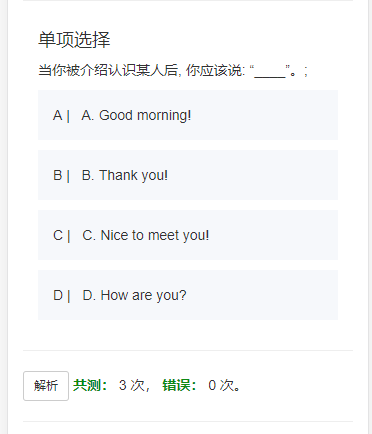This screenshot has width=372, height=434.
Task: Select answer D "How are you?"
Action: (188, 295)
